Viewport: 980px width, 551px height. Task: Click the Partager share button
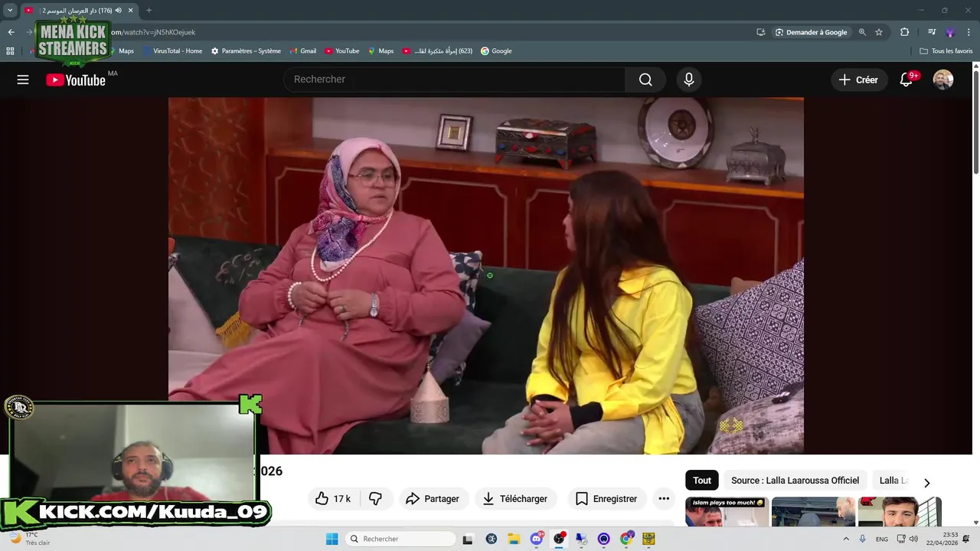[433, 499]
